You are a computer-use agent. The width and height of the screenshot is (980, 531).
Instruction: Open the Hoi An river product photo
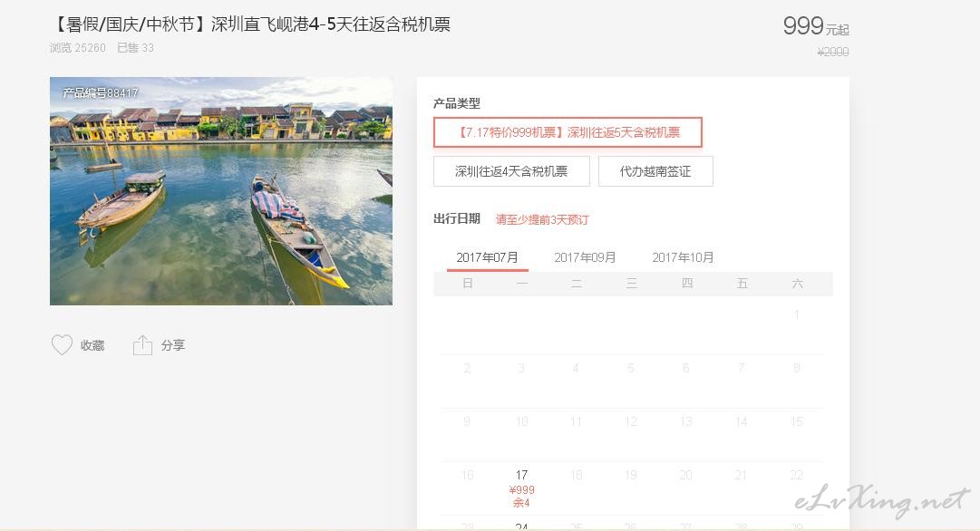coord(221,191)
